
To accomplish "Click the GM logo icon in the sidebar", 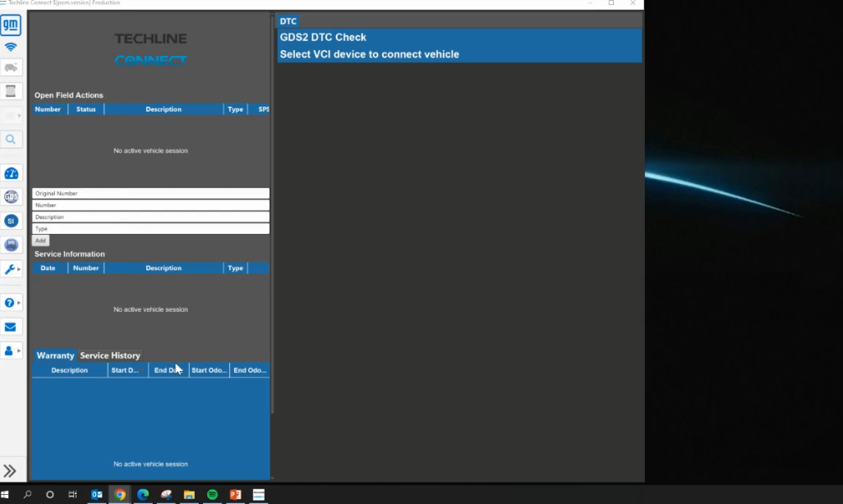I will pyautogui.click(x=11, y=25).
